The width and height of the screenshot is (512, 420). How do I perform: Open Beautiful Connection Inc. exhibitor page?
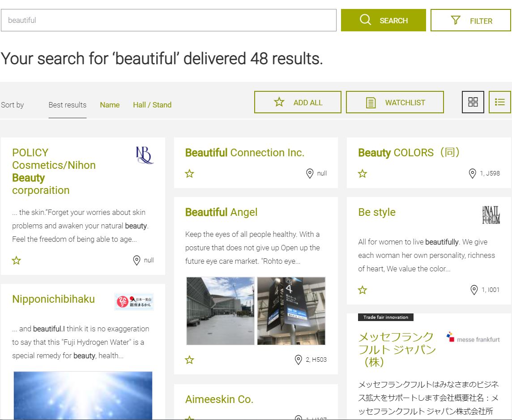point(244,153)
